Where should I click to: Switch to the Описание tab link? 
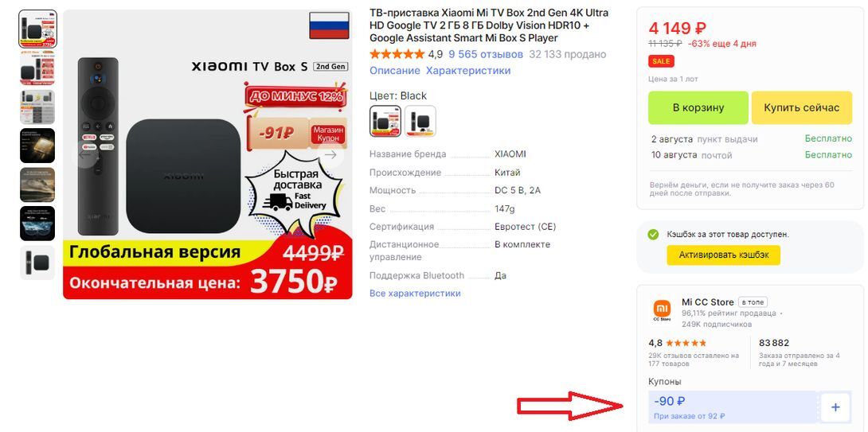pyautogui.click(x=395, y=70)
